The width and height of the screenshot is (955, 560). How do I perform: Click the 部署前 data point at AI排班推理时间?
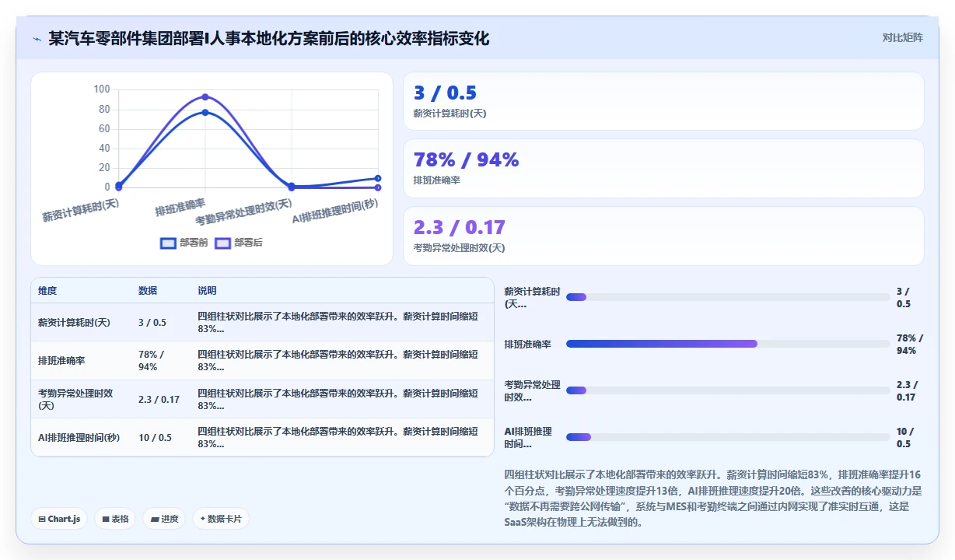[x=378, y=178]
